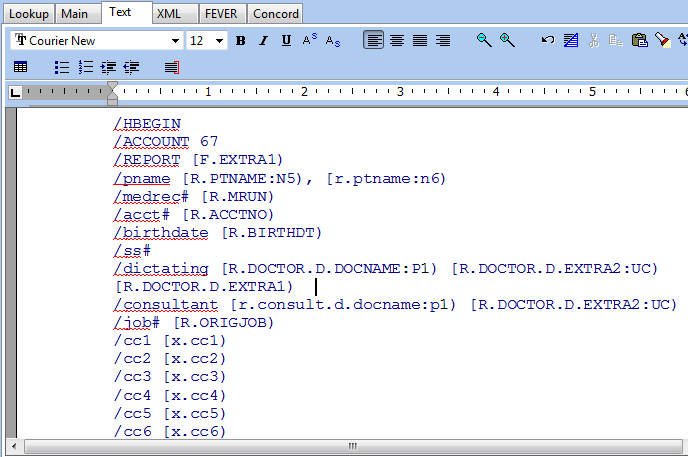688x457 pixels.
Task: Toggle bold formatting
Action: click(x=240, y=41)
